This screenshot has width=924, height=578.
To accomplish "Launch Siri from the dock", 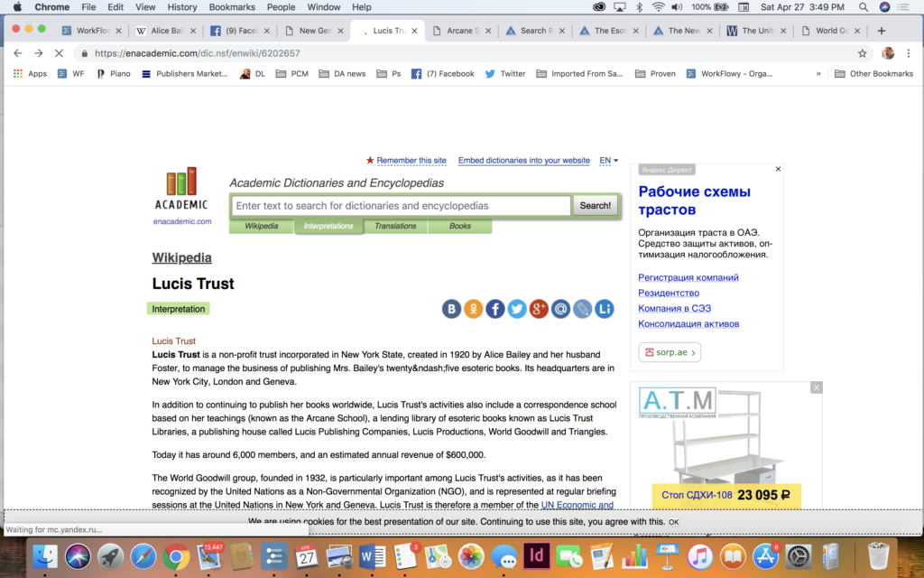I will (78, 556).
